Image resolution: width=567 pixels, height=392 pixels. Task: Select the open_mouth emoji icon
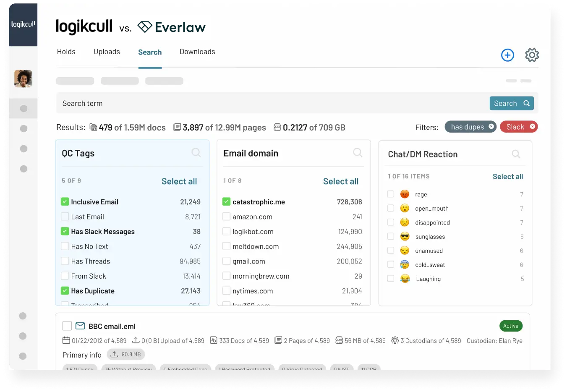pyautogui.click(x=405, y=208)
